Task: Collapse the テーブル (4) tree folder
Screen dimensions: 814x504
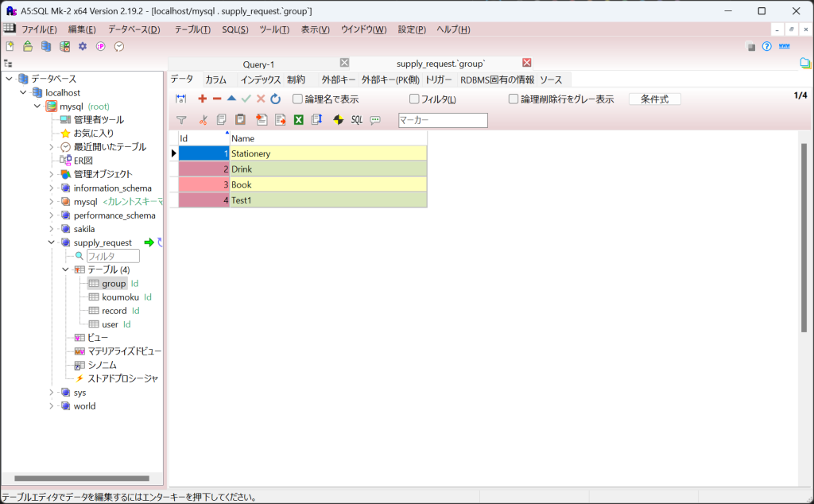Action: (x=66, y=269)
